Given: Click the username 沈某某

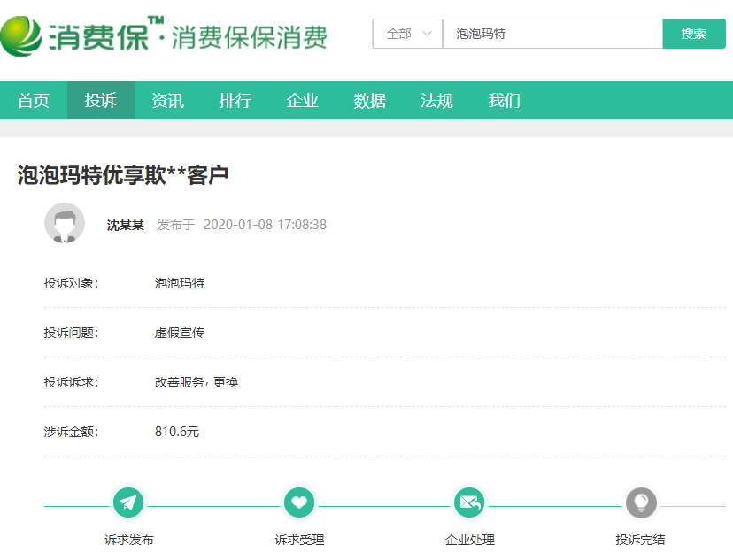Looking at the screenshot, I should (x=126, y=225).
